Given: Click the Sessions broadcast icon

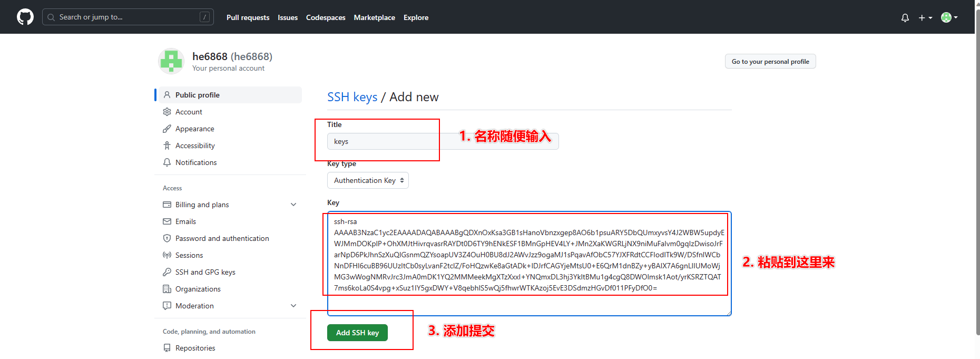Looking at the screenshot, I should click(x=167, y=255).
